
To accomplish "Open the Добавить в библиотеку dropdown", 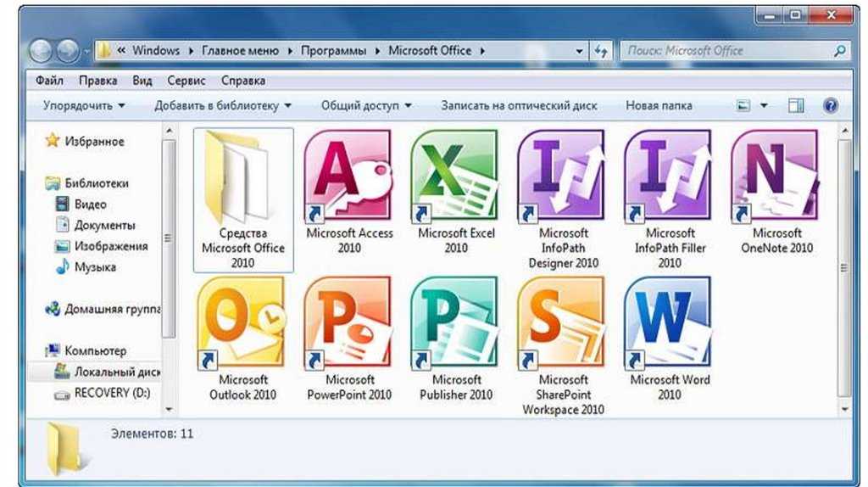I will coord(223,105).
